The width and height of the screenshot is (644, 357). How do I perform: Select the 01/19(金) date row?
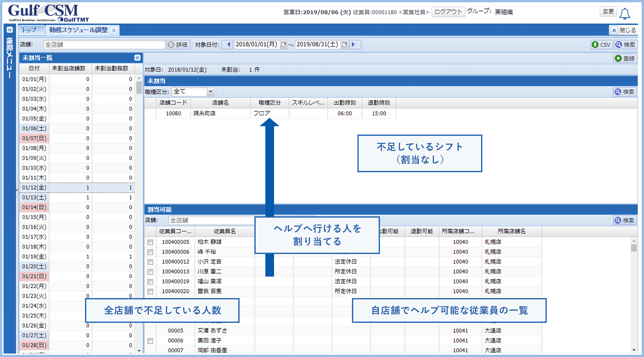(77, 257)
